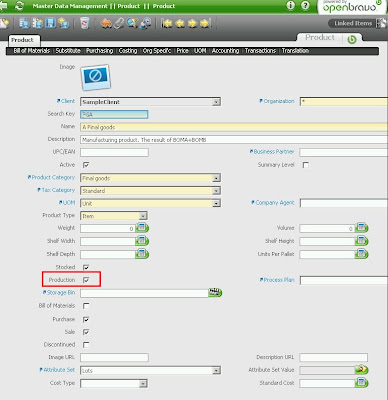
Task: Open calculator for the Shelf Height field
Action: [361, 241]
